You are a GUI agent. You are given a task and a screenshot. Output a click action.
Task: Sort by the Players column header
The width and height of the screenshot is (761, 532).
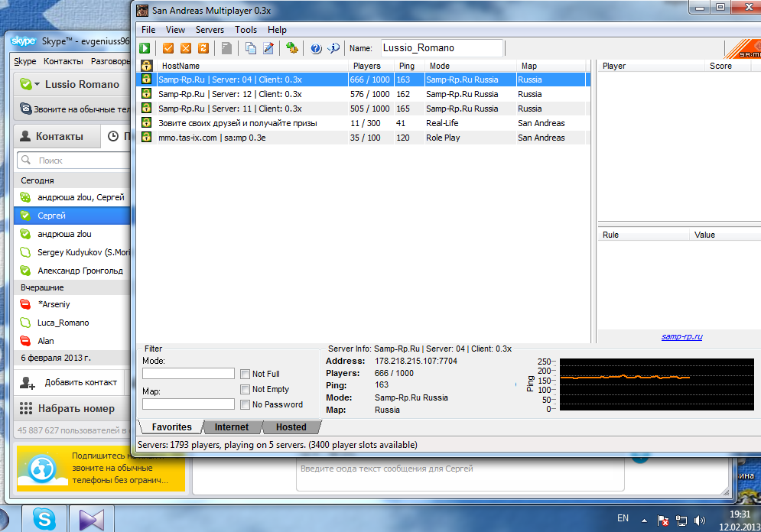pos(372,66)
